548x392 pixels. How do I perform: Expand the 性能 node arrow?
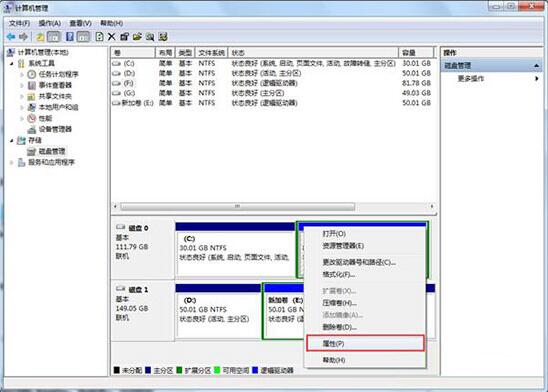pos(22,118)
